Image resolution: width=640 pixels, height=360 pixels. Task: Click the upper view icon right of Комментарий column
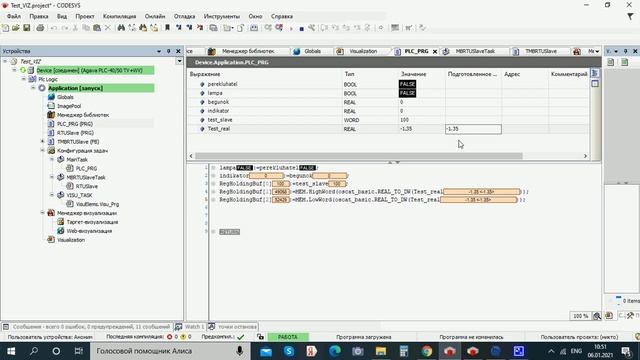point(595,73)
